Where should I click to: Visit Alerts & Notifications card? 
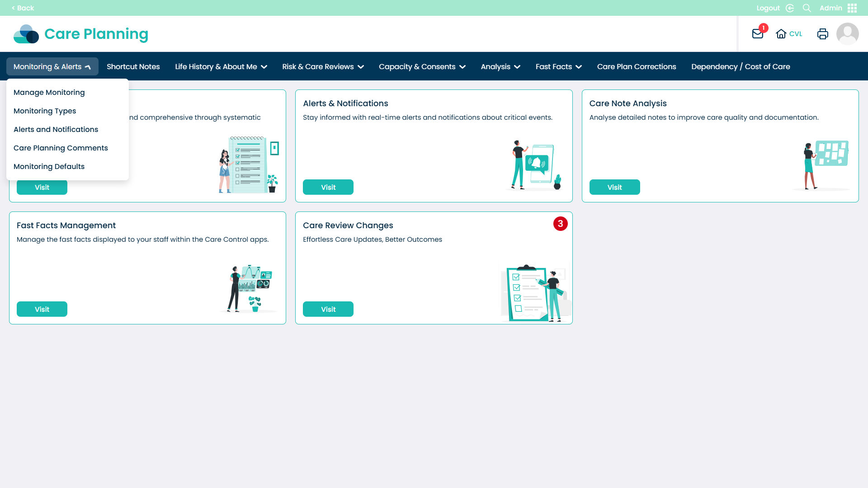(328, 187)
